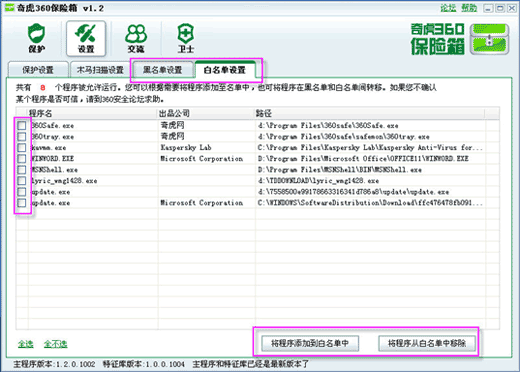Open the 帮助 help link

(469, 8)
